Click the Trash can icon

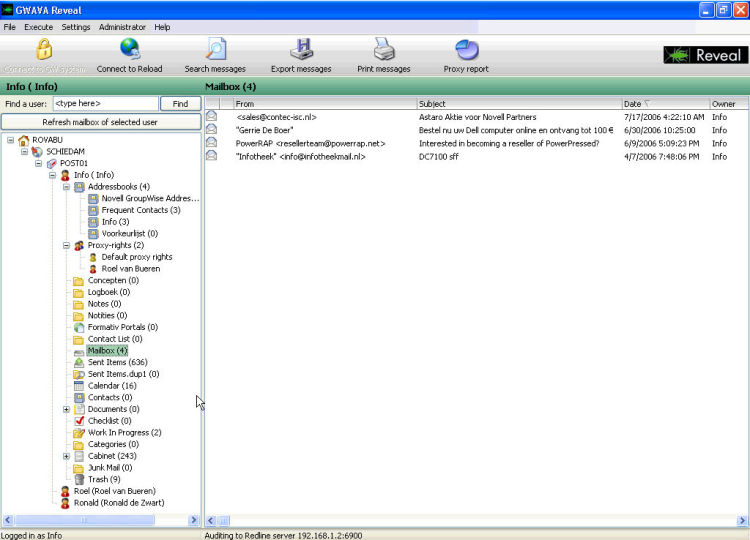(x=79, y=480)
